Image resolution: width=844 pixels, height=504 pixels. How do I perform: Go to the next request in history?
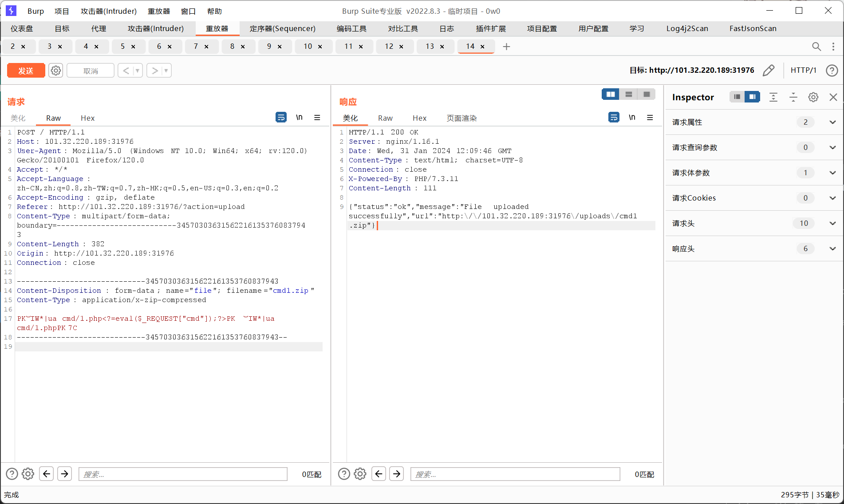tap(154, 71)
